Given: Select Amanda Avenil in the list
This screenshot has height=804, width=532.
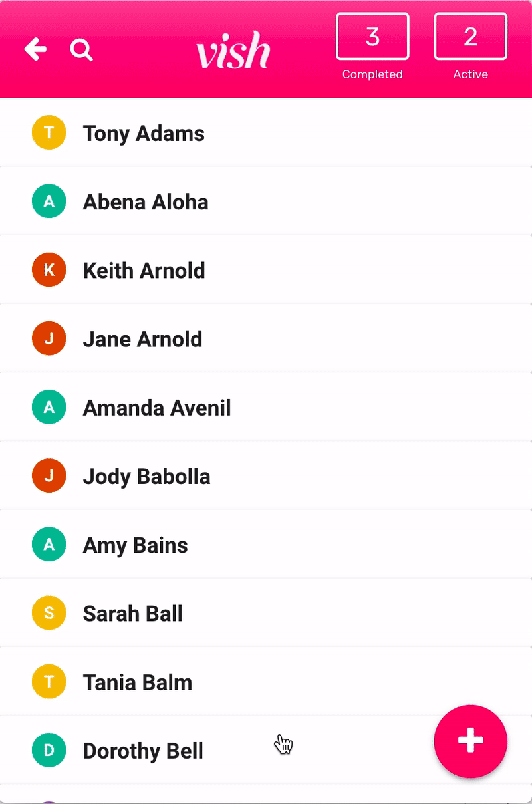Looking at the screenshot, I should (x=157, y=408).
